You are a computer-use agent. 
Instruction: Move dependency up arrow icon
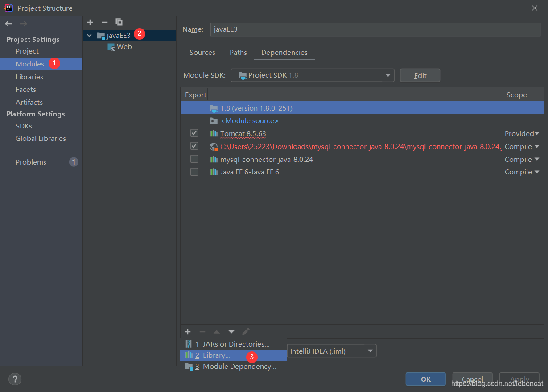pyautogui.click(x=217, y=332)
